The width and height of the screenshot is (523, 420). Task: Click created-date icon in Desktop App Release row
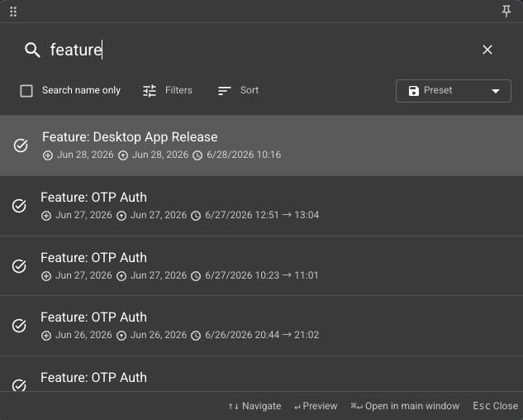[x=48, y=155]
